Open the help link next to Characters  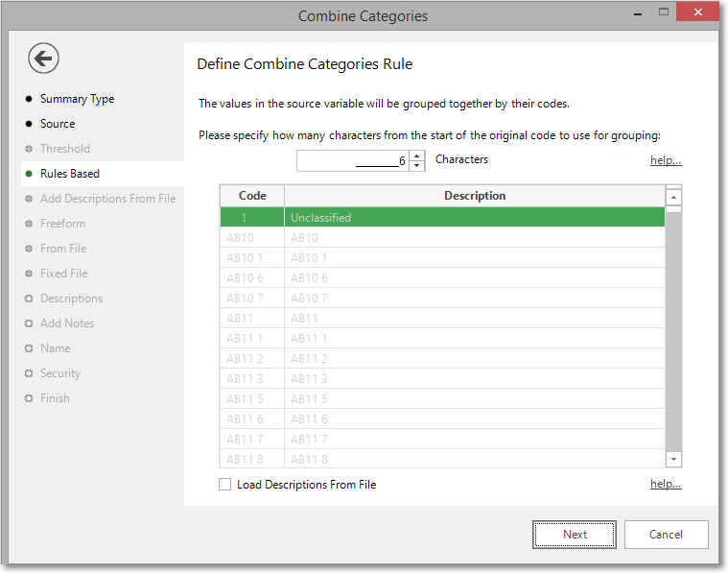point(666,160)
